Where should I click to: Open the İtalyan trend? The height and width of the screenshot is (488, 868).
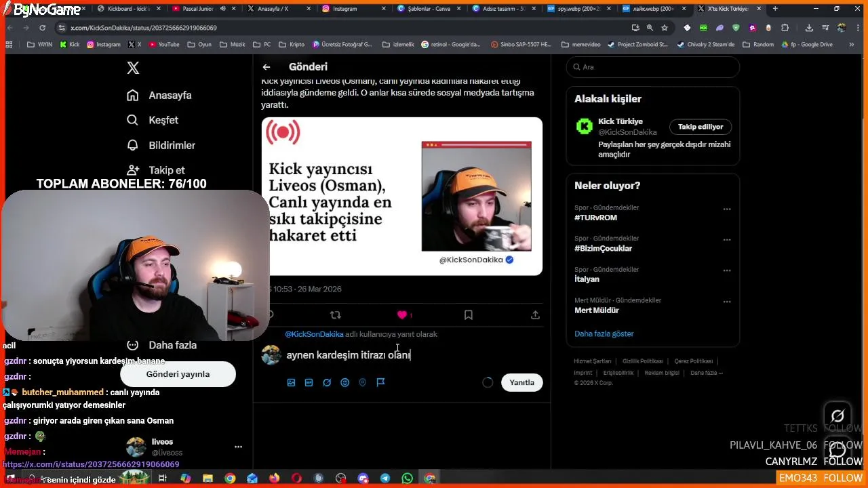587,279
